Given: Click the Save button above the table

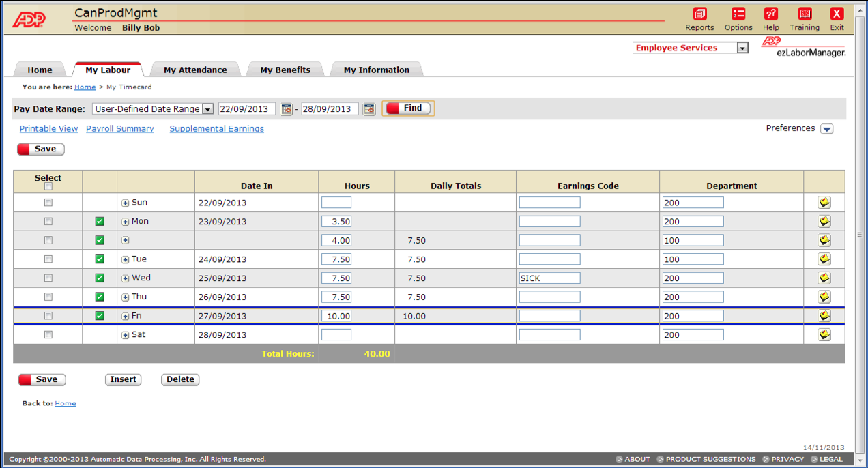Looking at the screenshot, I should [x=41, y=149].
